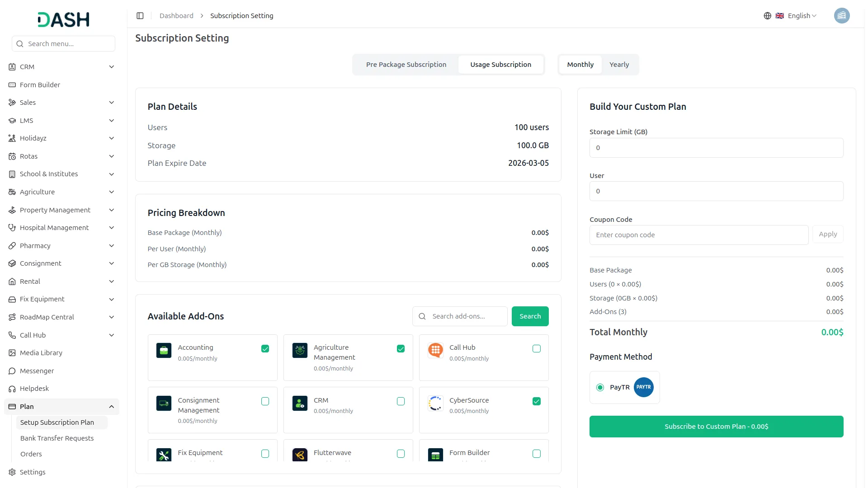This screenshot has height=488, width=868.
Task: Click the Search add-ons input
Action: pyautogui.click(x=460, y=316)
